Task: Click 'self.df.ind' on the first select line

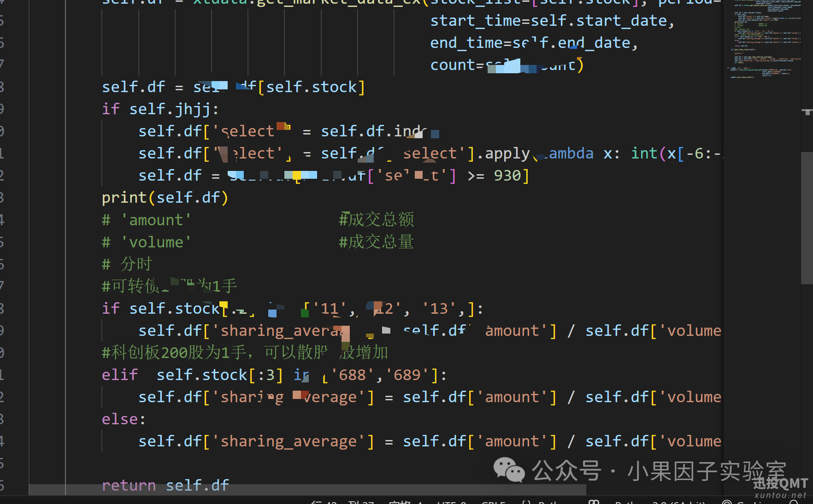Action: [x=371, y=131]
